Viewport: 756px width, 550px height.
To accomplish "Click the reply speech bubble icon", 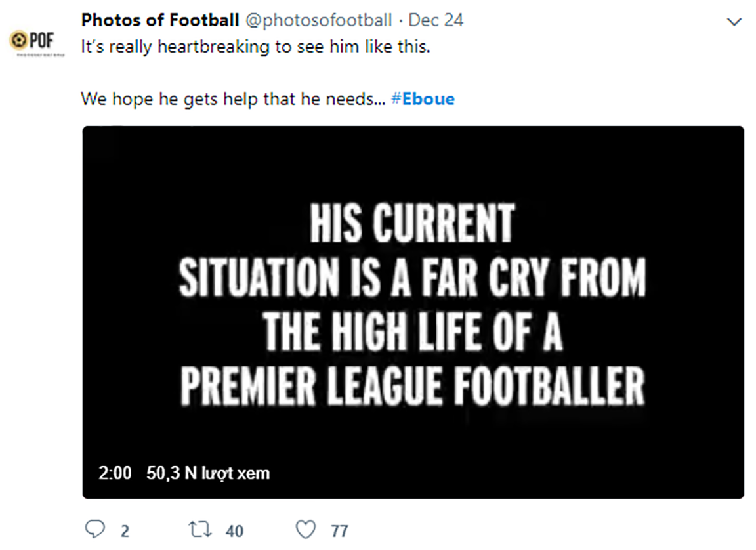I will point(94,529).
